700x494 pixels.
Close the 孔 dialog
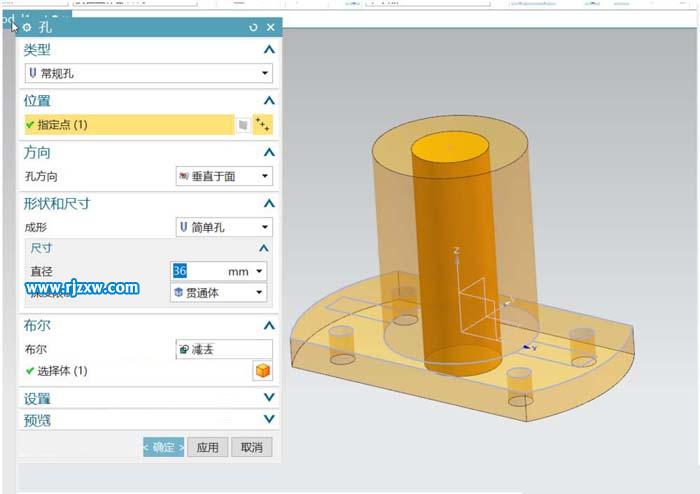271,27
